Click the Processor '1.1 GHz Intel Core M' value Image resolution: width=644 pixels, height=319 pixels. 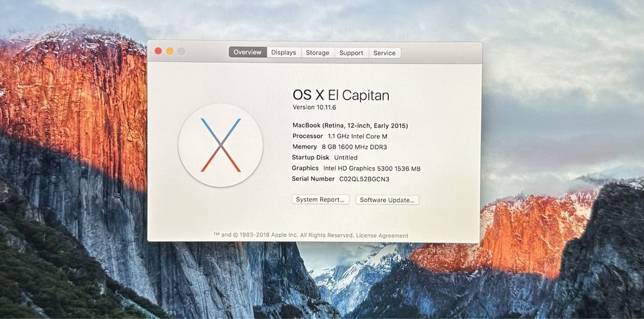coord(357,136)
